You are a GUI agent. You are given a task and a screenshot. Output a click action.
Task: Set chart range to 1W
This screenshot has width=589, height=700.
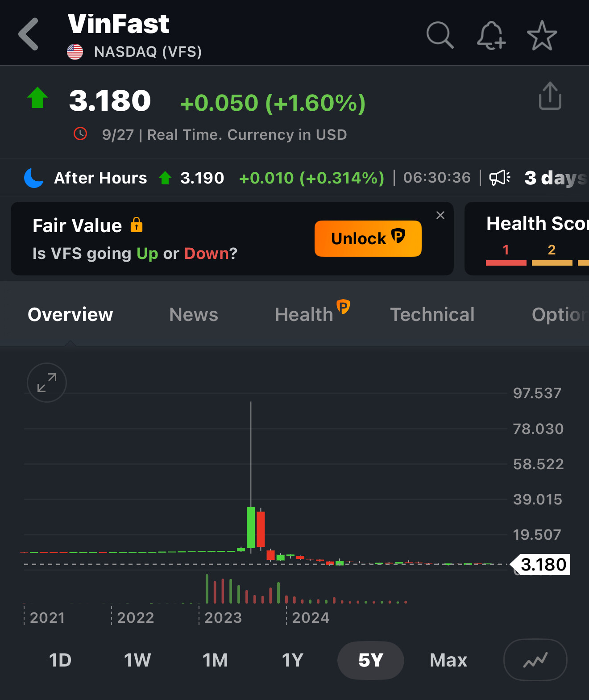(x=137, y=660)
